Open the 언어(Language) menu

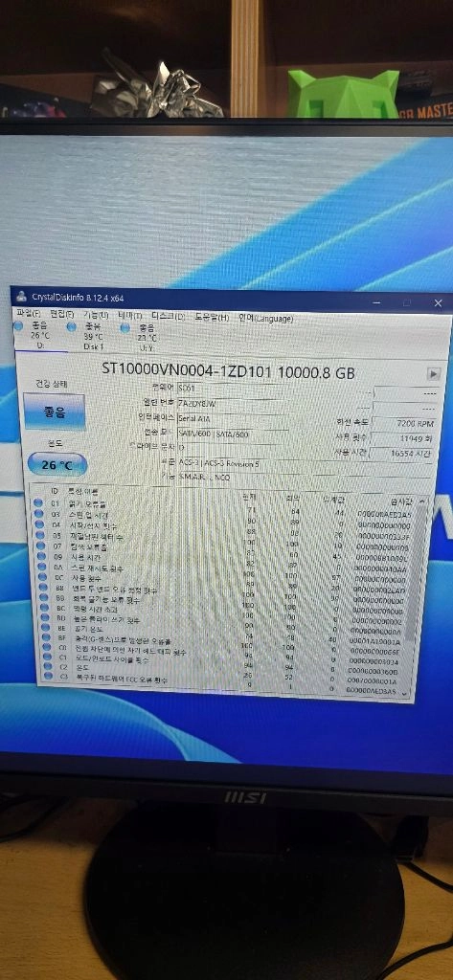click(266, 318)
